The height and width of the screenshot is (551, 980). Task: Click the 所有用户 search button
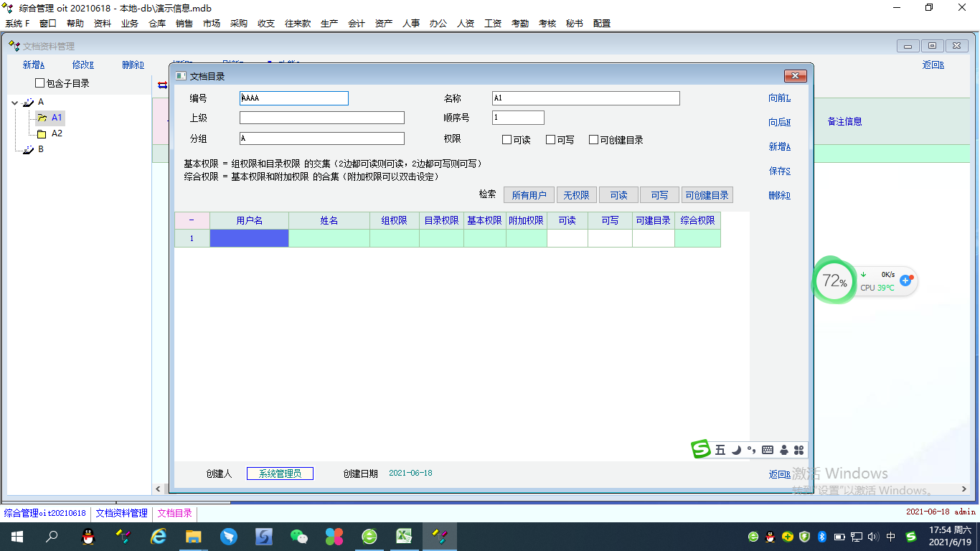click(529, 195)
